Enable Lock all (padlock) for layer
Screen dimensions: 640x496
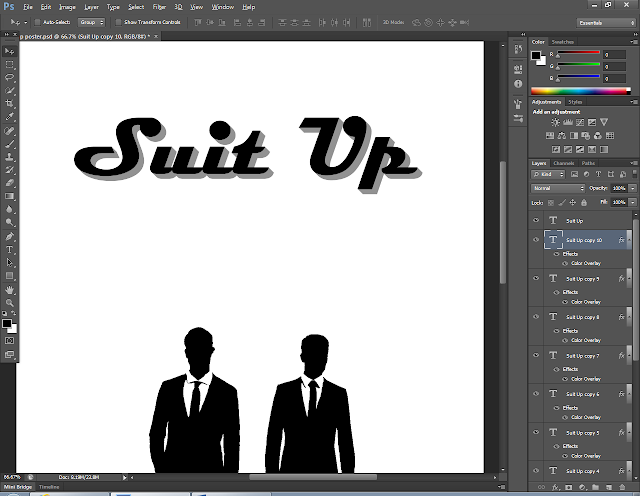pos(584,202)
